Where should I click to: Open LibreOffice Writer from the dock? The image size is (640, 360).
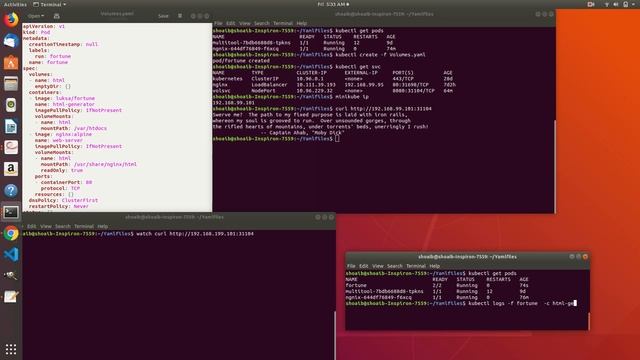pyautogui.click(x=11, y=126)
